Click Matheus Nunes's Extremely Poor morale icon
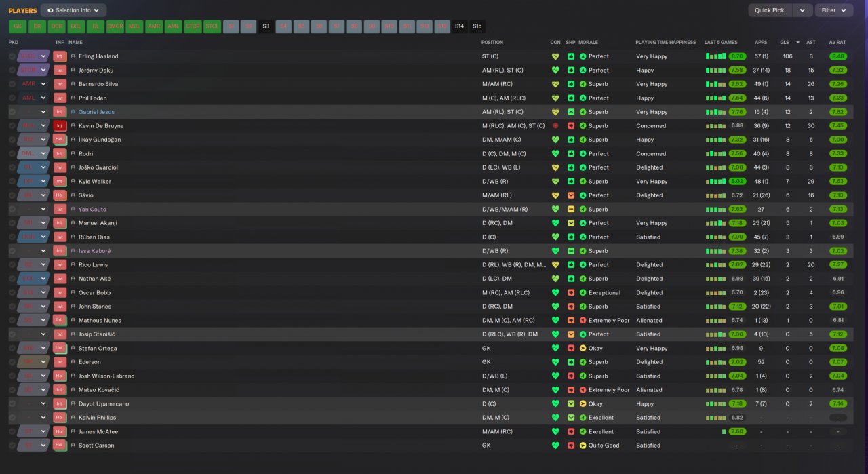Screen dimensions: 868x474 point(583,320)
